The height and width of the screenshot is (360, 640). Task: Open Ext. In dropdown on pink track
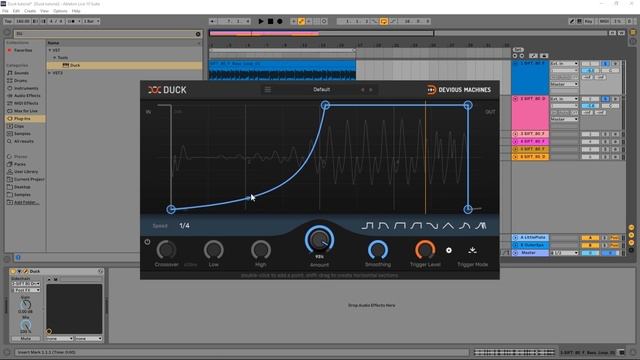coord(564,99)
